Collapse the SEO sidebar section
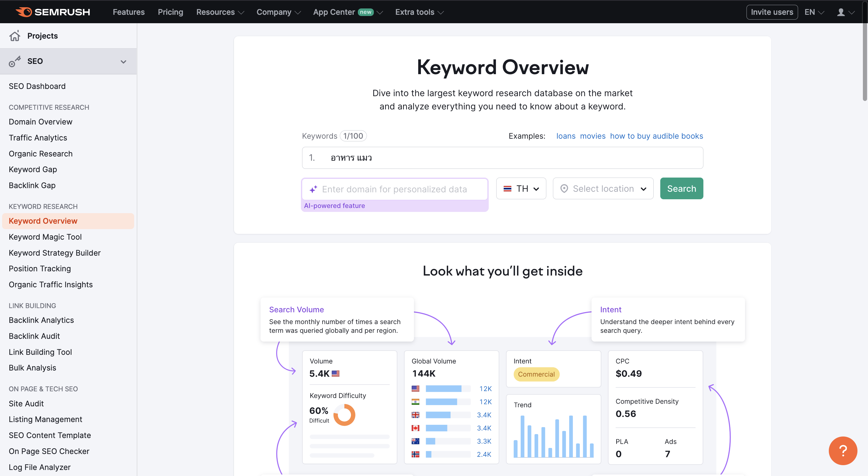 tap(123, 61)
